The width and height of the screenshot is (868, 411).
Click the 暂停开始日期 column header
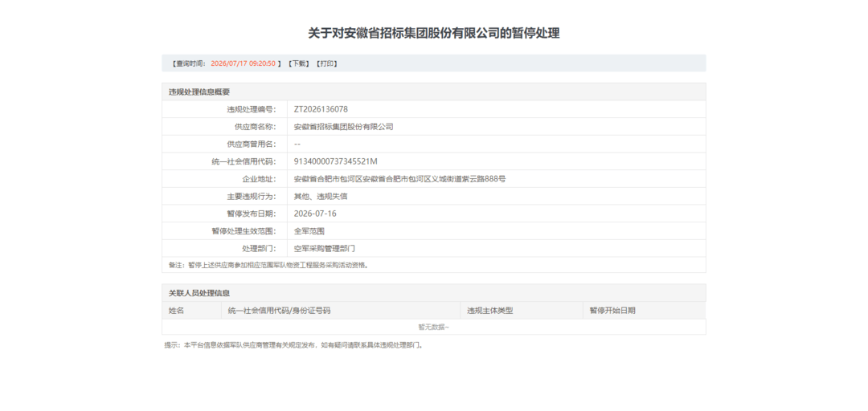[645, 311]
